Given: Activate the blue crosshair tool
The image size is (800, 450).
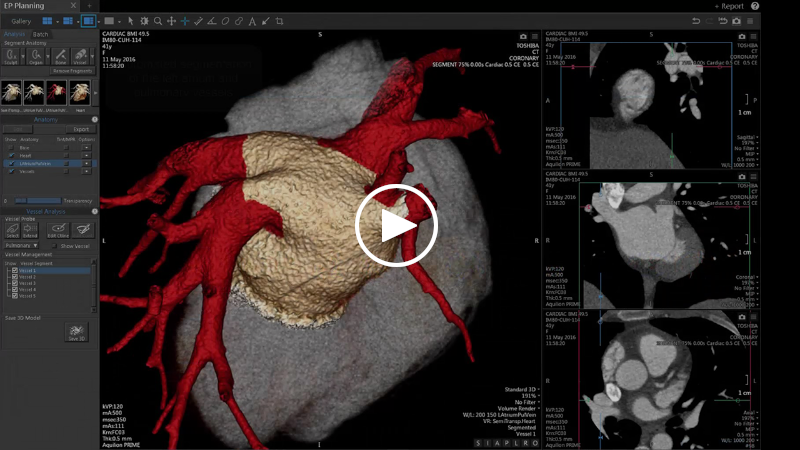Looking at the screenshot, I should pos(185,21).
